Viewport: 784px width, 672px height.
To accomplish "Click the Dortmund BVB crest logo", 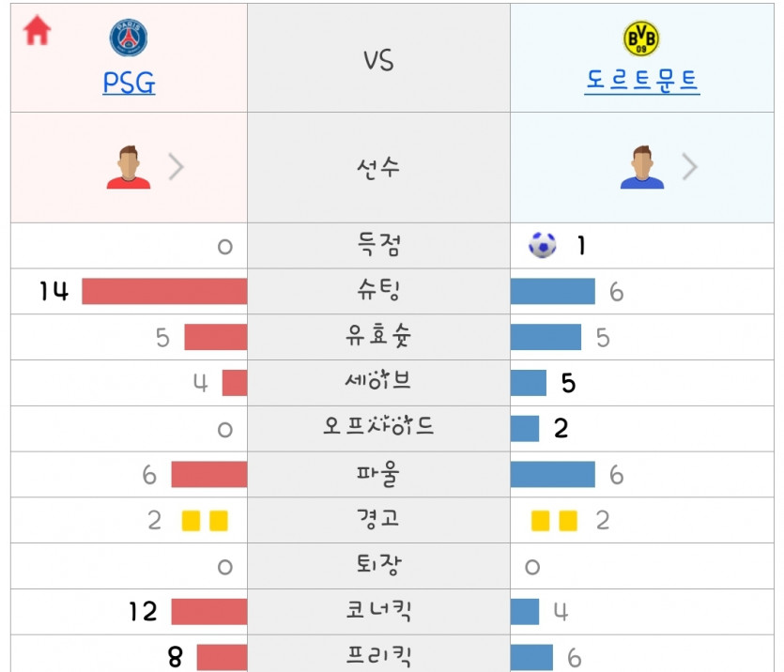I will 641,38.
